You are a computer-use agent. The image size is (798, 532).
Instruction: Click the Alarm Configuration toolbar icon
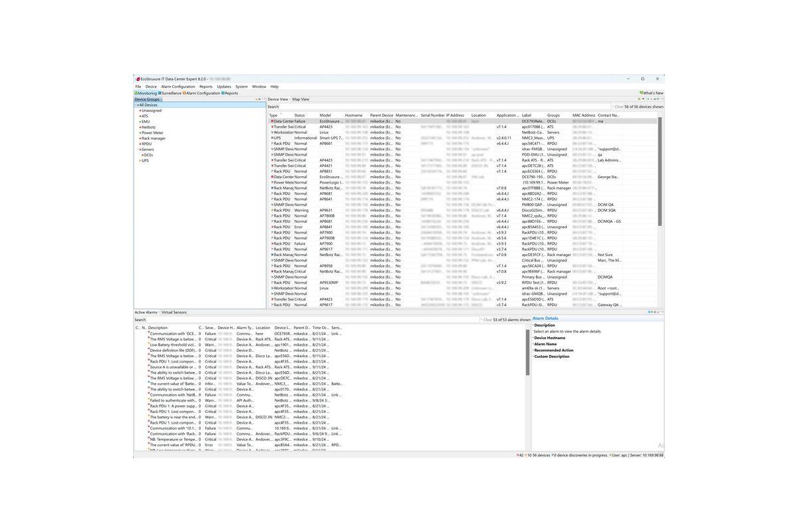[184, 93]
